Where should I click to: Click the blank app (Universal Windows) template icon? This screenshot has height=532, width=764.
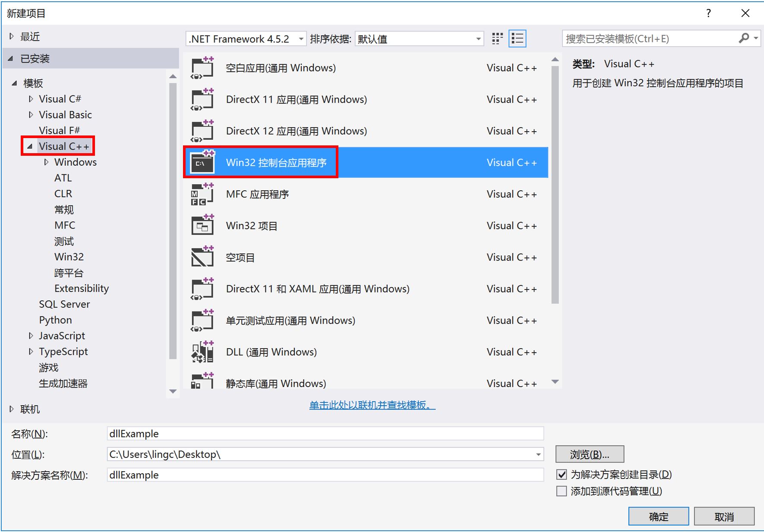202,68
